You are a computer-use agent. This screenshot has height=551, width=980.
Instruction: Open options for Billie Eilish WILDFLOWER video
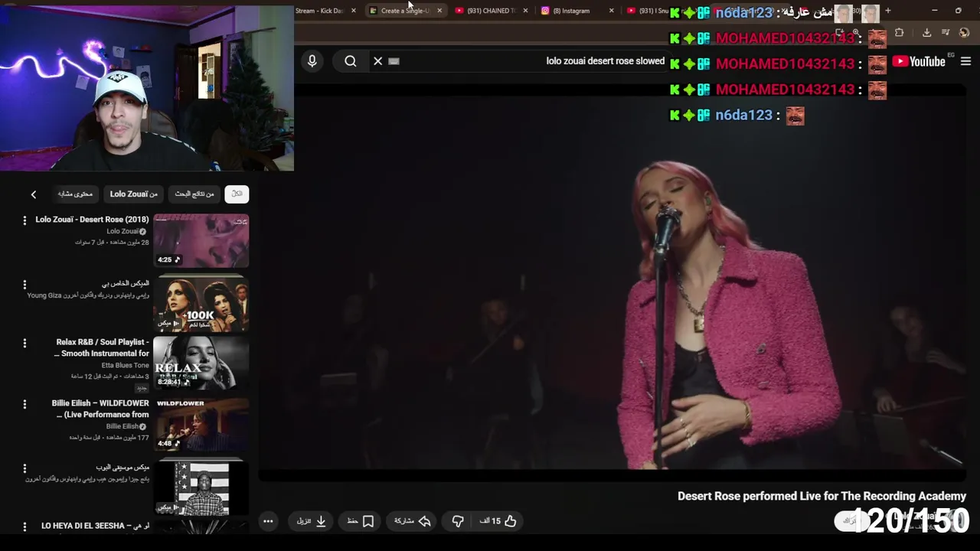[x=24, y=404]
